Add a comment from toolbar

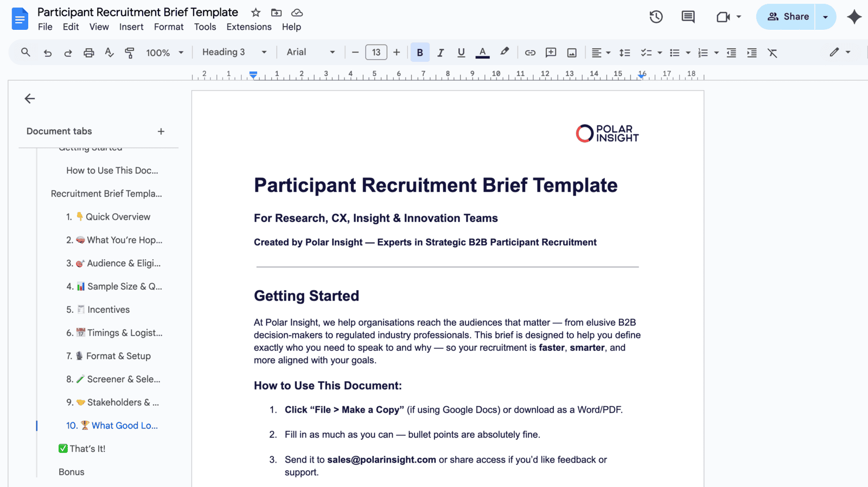pos(551,53)
